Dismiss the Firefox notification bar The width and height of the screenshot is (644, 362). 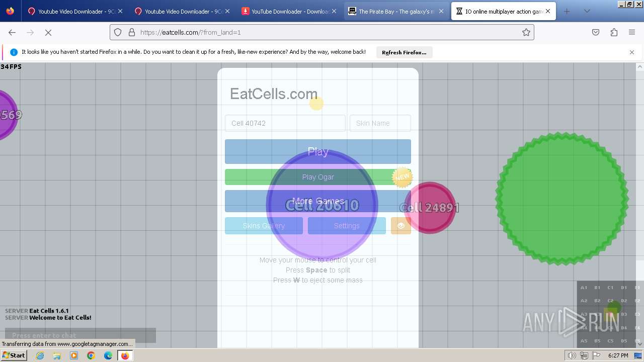click(x=632, y=52)
